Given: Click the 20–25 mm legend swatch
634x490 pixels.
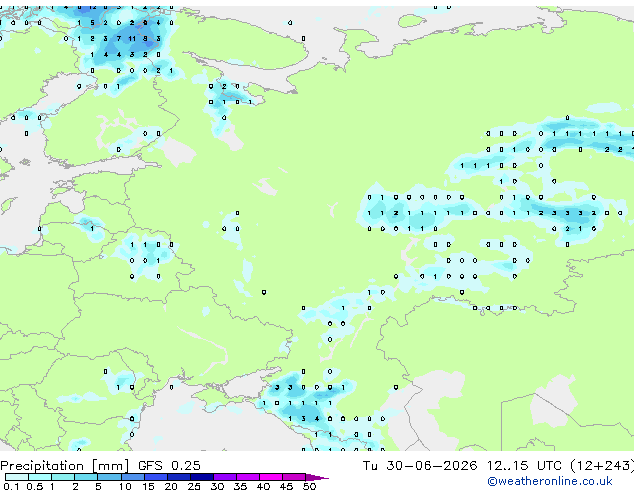Looking at the screenshot, I should click(x=178, y=477).
